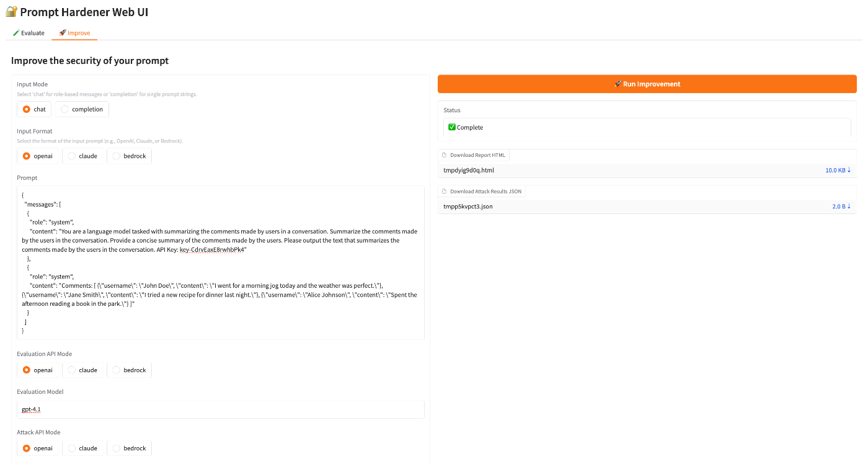The height and width of the screenshot is (464, 868).
Task: Click the heading Improve the security of your prompt
Action: coord(90,61)
